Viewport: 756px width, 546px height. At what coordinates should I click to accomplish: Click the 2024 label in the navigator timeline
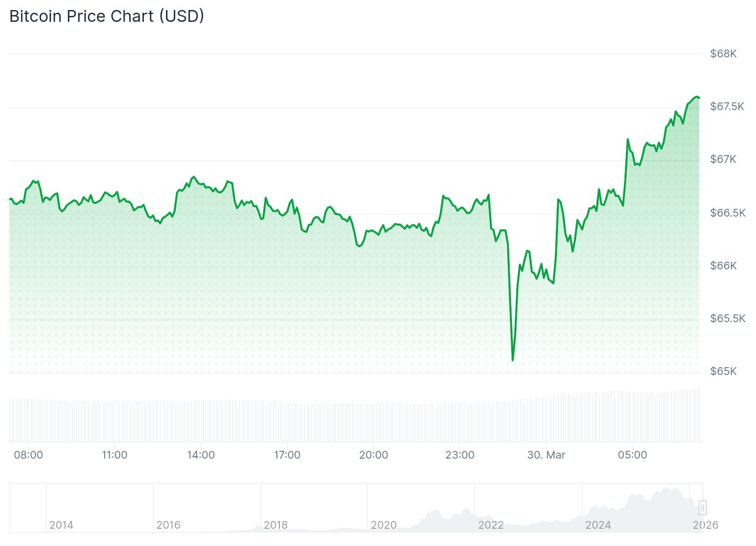pyautogui.click(x=598, y=525)
